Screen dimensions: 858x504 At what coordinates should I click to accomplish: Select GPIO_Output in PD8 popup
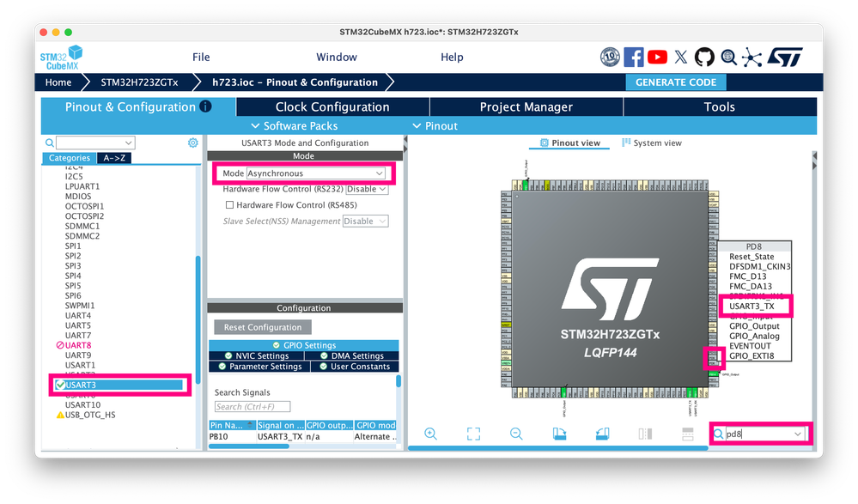tap(754, 326)
